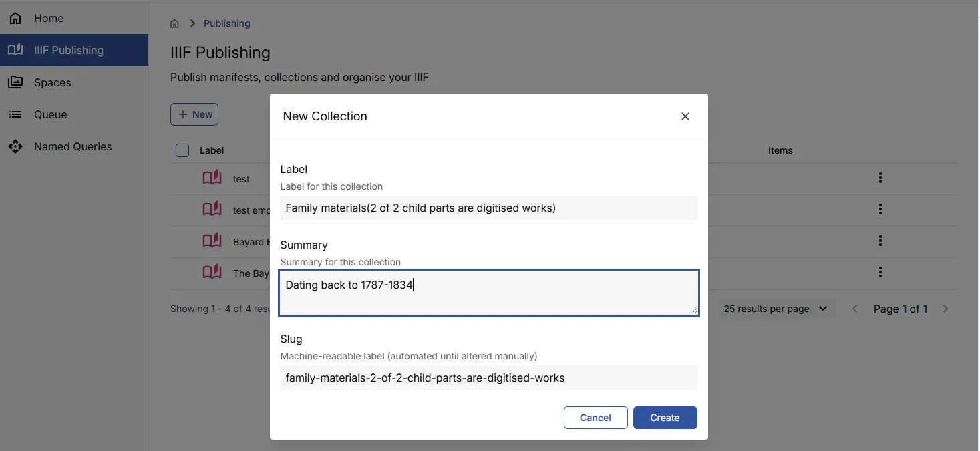Screen dimensions: 980x451
Task: Click inside the Label text field
Action: point(488,208)
